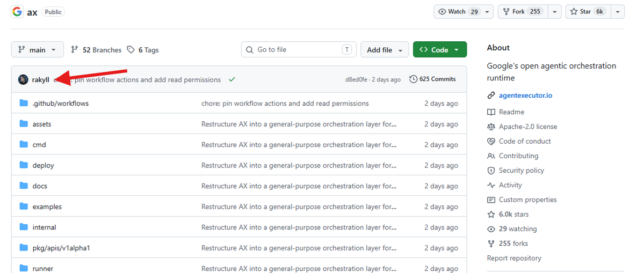Open the docs folder
This screenshot has width=644, height=273.
click(40, 186)
